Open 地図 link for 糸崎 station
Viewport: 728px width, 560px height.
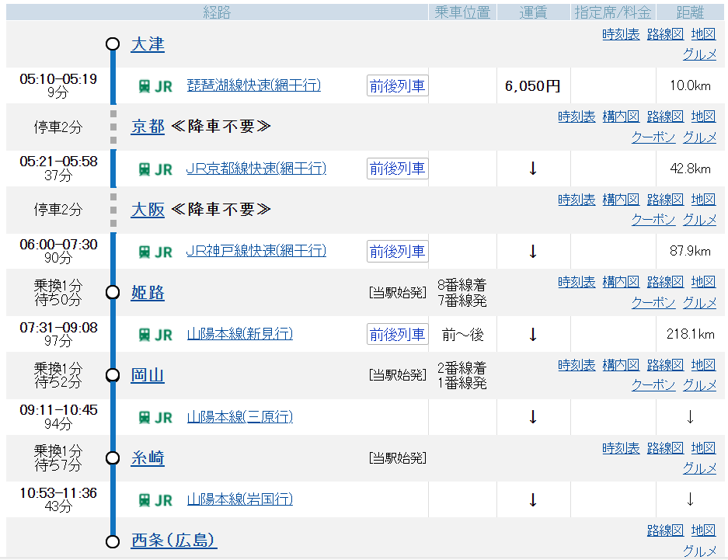[x=703, y=448]
